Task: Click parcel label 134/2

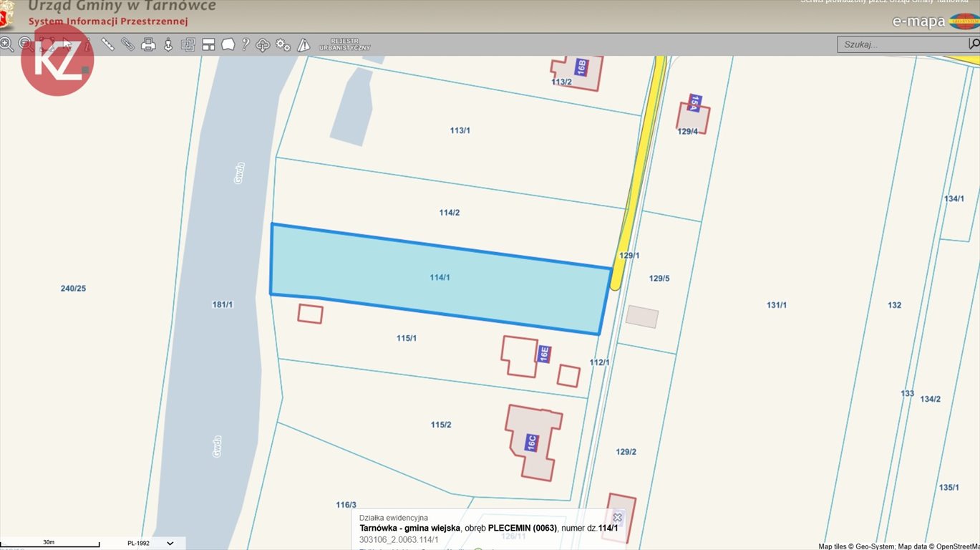Action: (931, 399)
